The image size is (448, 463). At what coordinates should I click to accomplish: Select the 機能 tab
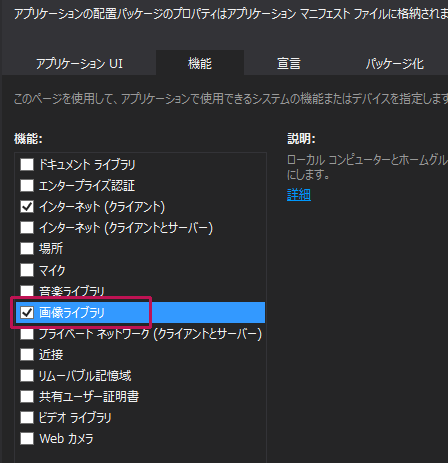point(200,63)
